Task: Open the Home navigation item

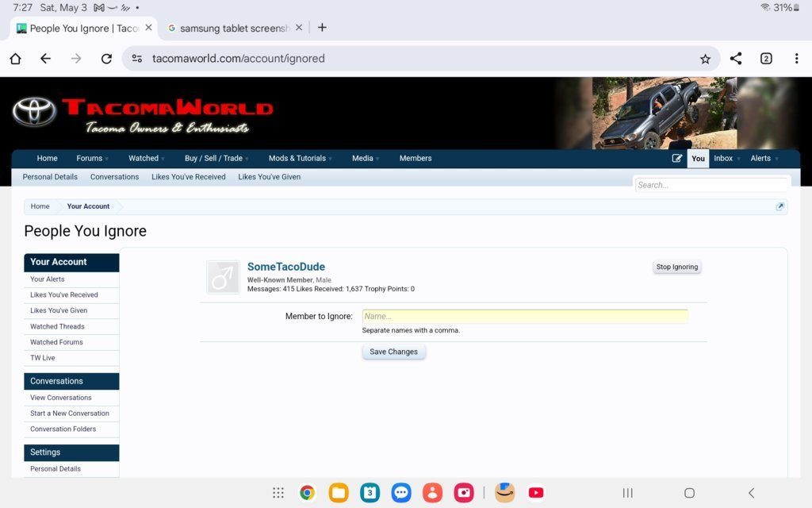Action: coord(47,159)
